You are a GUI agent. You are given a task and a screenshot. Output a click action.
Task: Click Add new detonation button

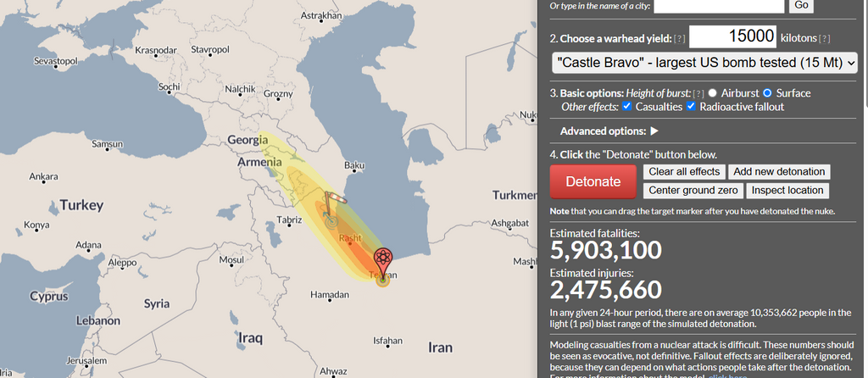(779, 172)
